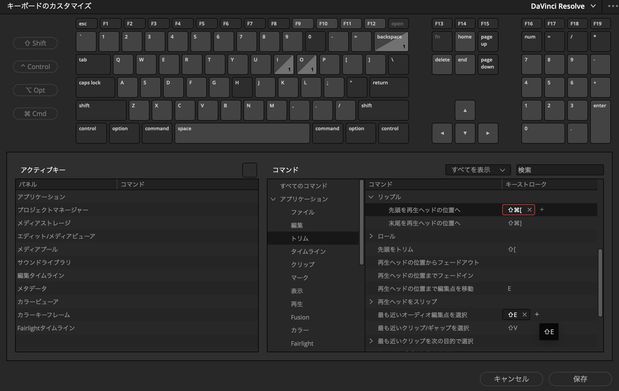Click the right arrow key icon

[488, 133]
